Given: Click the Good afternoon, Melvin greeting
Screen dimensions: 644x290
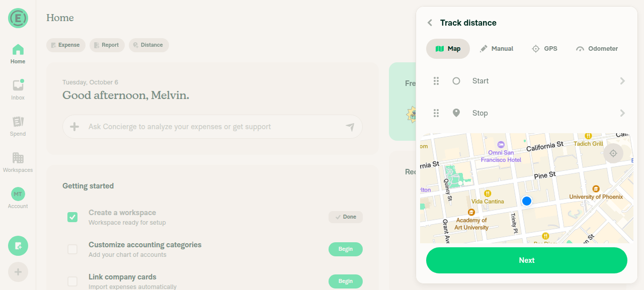Looking at the screenshot, I should click(x=126, y=95).
